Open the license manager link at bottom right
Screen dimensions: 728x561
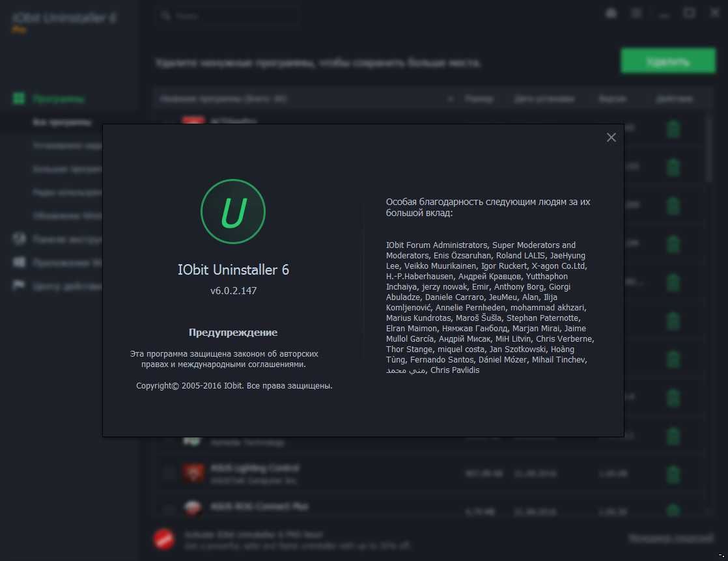tap(671, 538)
